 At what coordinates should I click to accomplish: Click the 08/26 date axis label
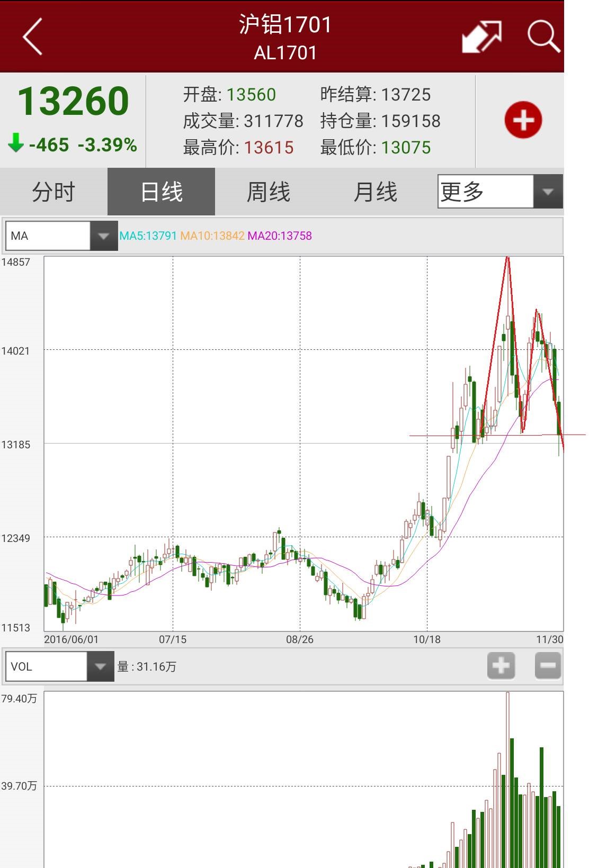pos(300,639)
